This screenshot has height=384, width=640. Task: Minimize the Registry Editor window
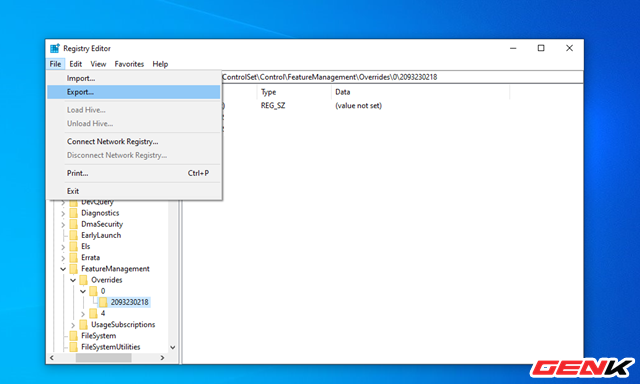[x=513, y=48]
